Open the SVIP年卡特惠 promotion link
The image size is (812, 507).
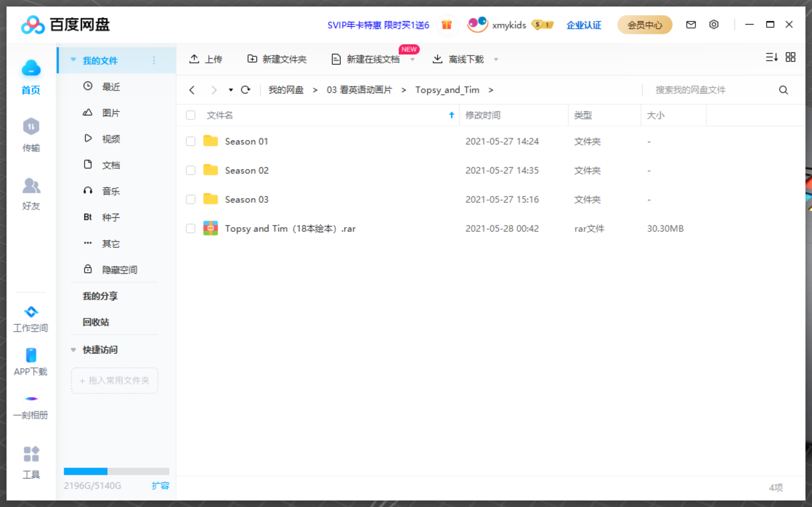(x=378, y=25)
